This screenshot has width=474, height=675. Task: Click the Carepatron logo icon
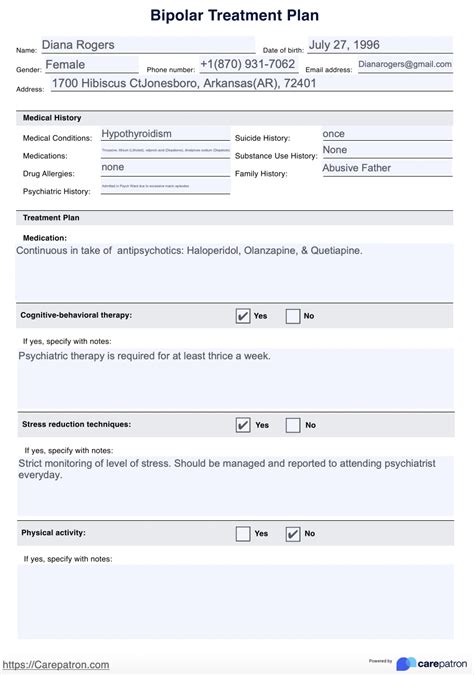[406, 663]
